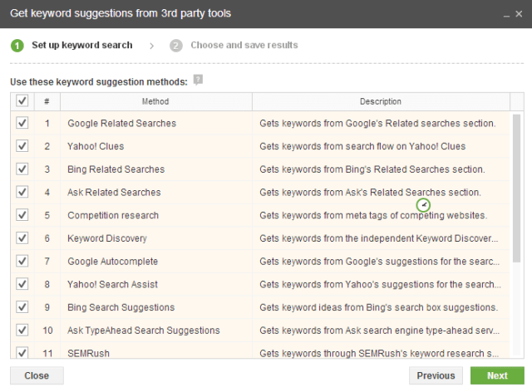Image resolution: width=532 pixels, height=392 pixels.
Task: Open 'Set up keyword search' step
Action: click(x=81, y=46)
